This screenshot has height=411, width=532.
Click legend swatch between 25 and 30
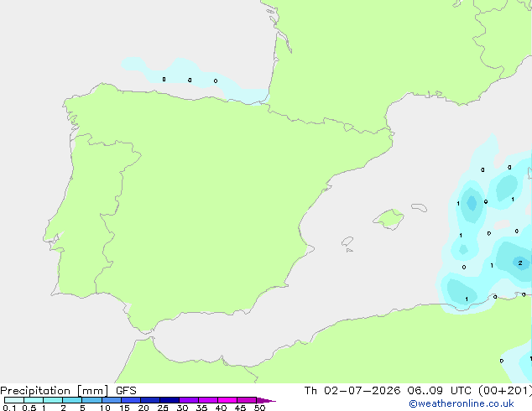coord(170,400)
